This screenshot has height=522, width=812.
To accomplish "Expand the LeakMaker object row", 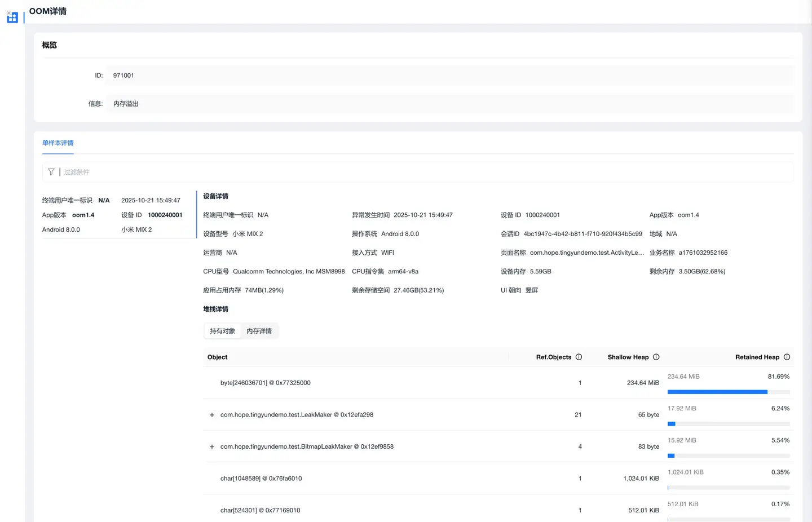I will pyautogui.click(x=212, y=415).
